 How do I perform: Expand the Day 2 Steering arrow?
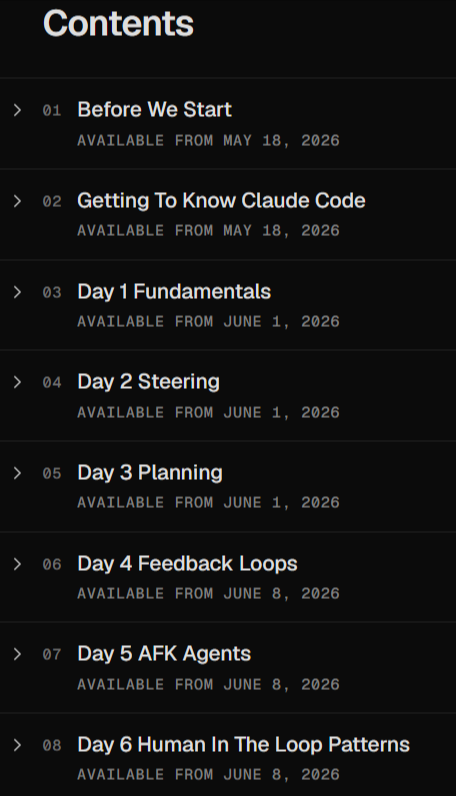tap(17, 382)
